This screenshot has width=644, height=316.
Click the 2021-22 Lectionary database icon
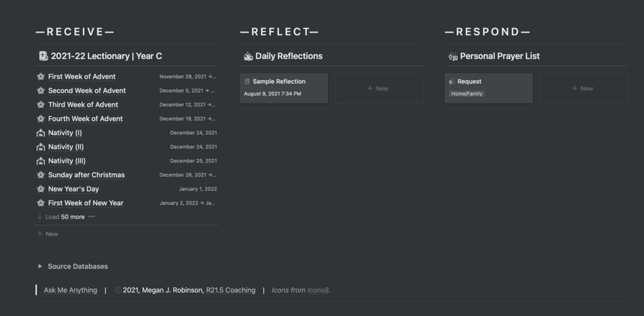point(43,56)
